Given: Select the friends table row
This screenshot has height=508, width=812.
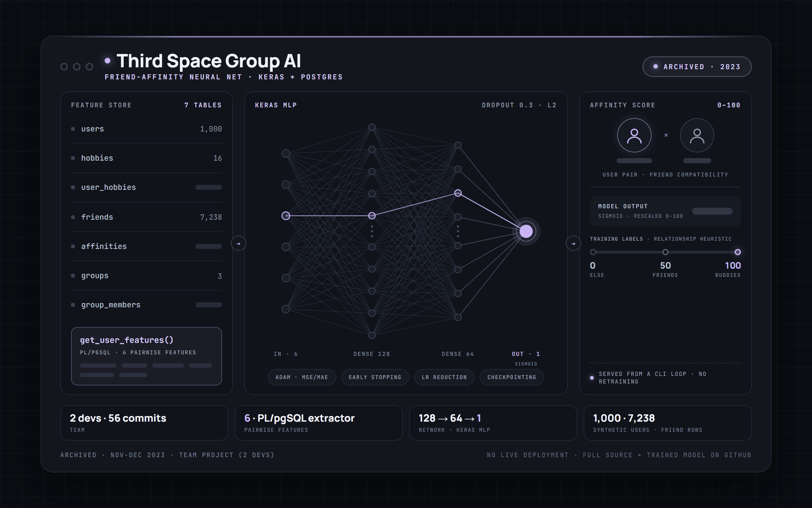Looking at the screenshot, I should 146,217.
